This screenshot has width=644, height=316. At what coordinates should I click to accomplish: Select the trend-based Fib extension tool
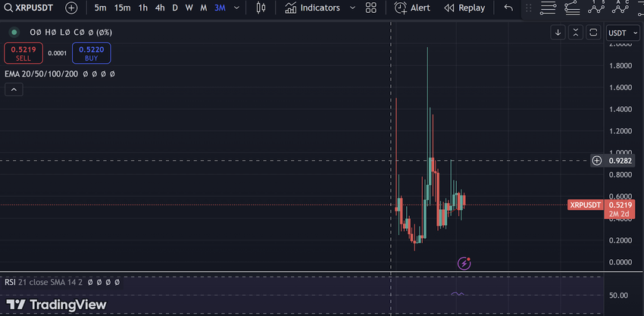(572, 8)
